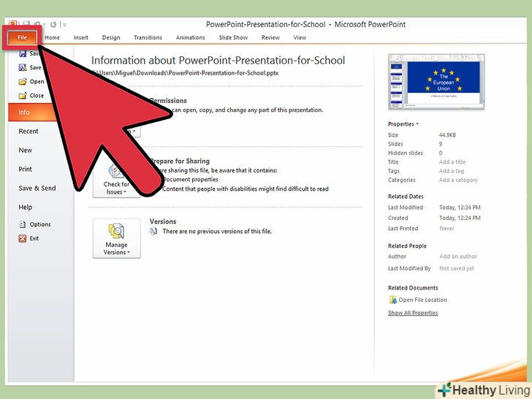Screen dimensions: 532x399
Task: Click the folder icon beside Open File Location
Action: pos(392,300)
